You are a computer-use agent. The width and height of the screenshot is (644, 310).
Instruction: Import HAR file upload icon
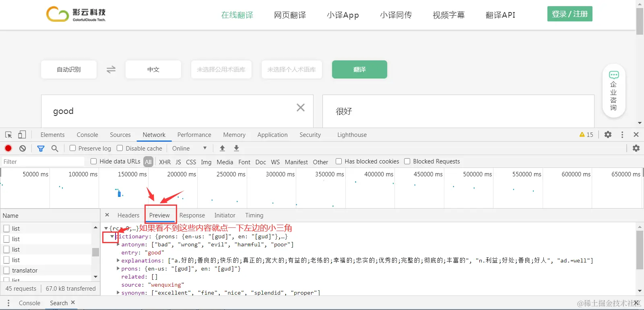click(x=222, y=148)
